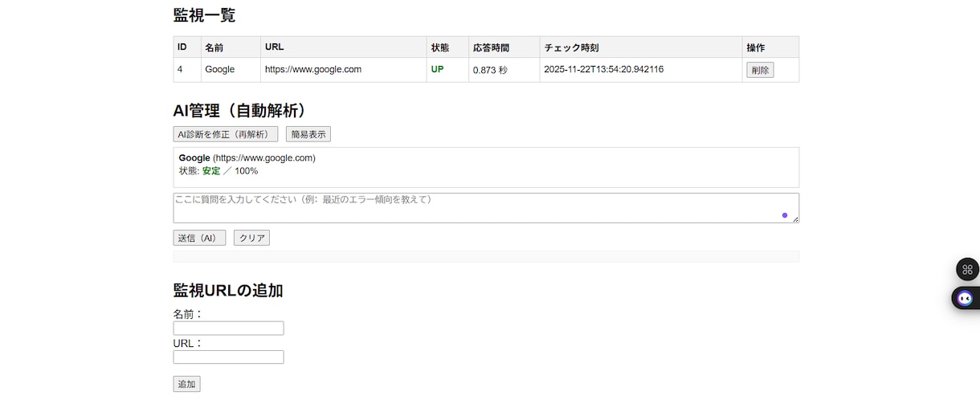Click https://www.google.com cell in the table
The height and width of the screenshot is (404, 980).
pos(344,70)
